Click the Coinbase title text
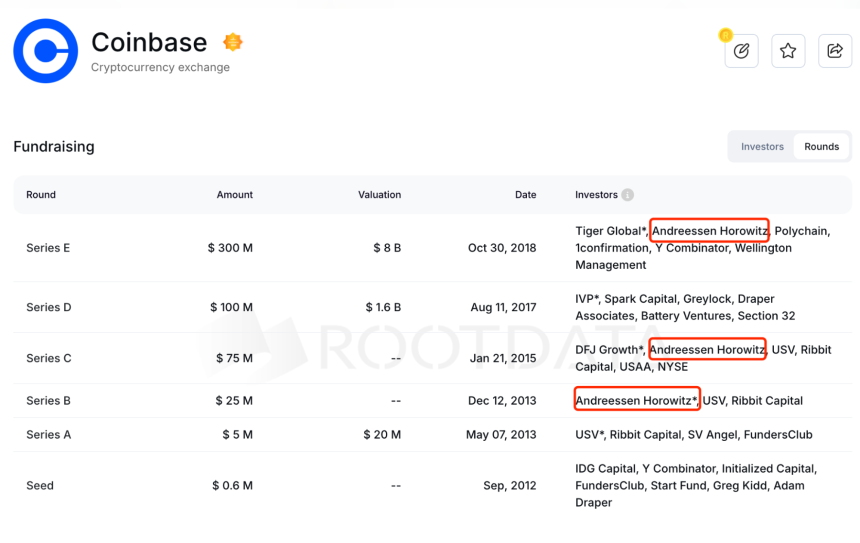860x543 pixels. pyautogui.click(x=149, y=42)
